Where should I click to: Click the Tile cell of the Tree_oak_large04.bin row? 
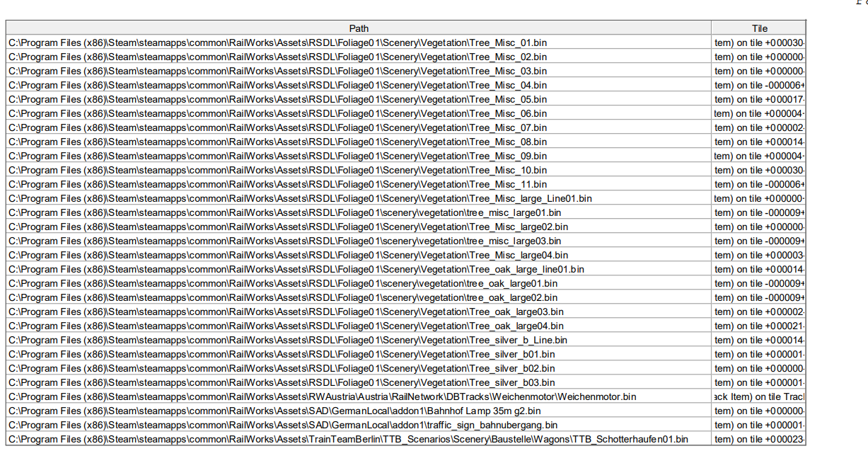coord(759,326)
